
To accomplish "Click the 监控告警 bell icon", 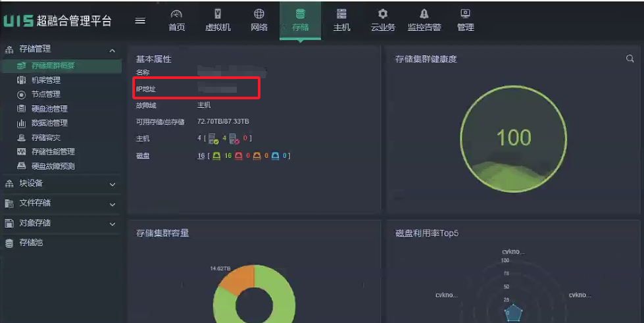I will [x=424, y=14].
